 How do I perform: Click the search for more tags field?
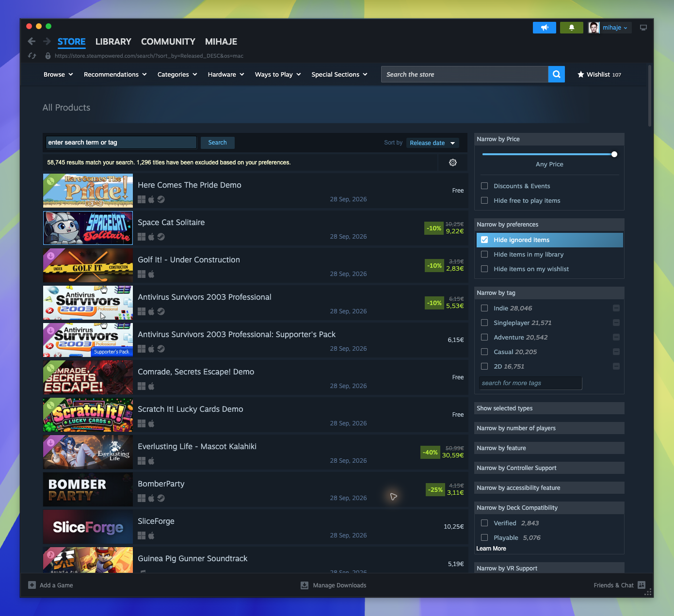coord(530,383)
